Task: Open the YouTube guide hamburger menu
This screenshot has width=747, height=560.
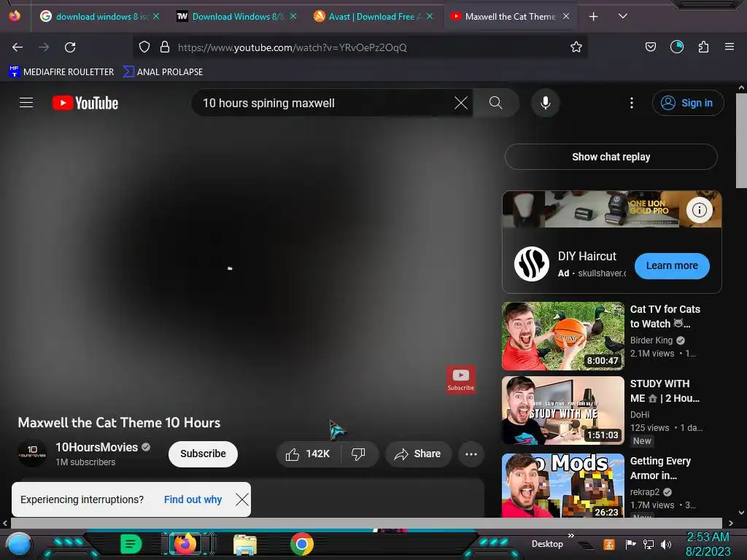Action: (26, 103)
